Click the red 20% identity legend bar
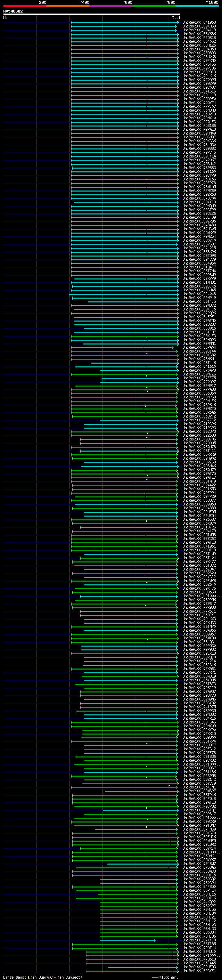 point(25,6)
